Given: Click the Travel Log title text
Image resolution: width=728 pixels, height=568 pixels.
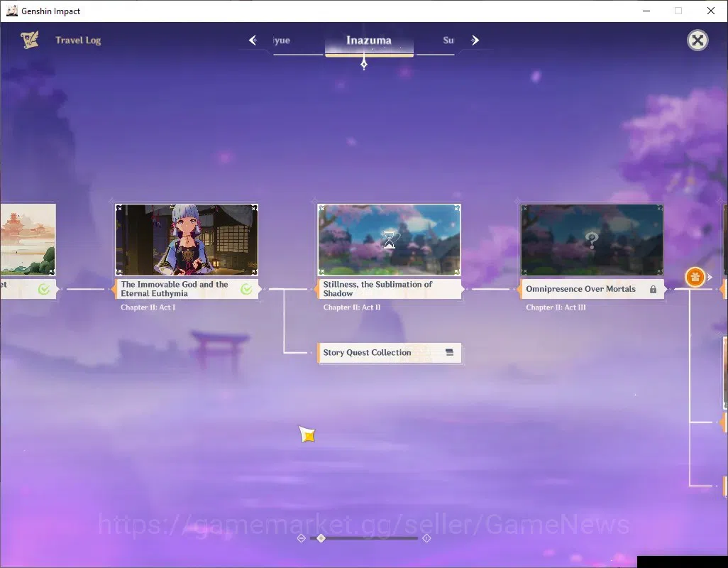Looking at the screenshot, I should click(78, 40).
